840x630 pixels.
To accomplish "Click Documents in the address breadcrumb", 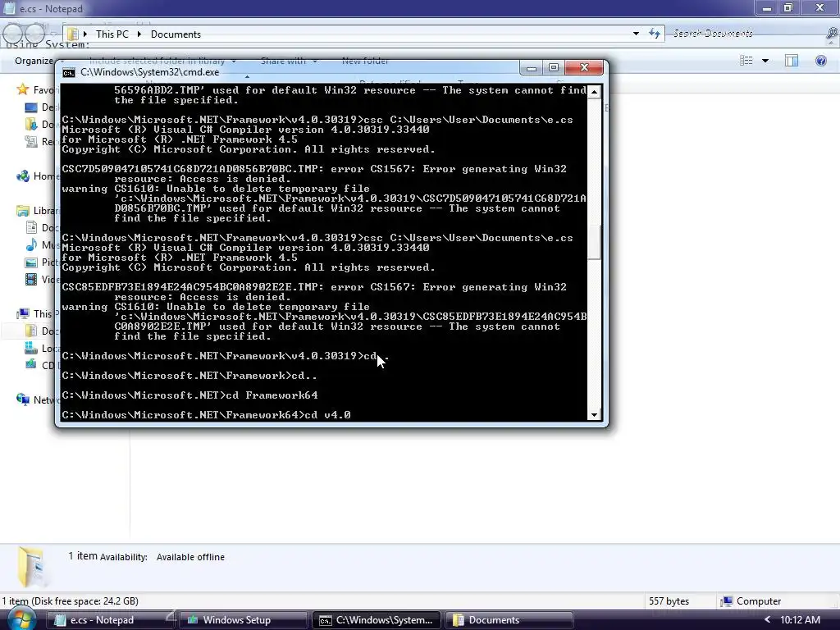I will (x=176, y=34).
